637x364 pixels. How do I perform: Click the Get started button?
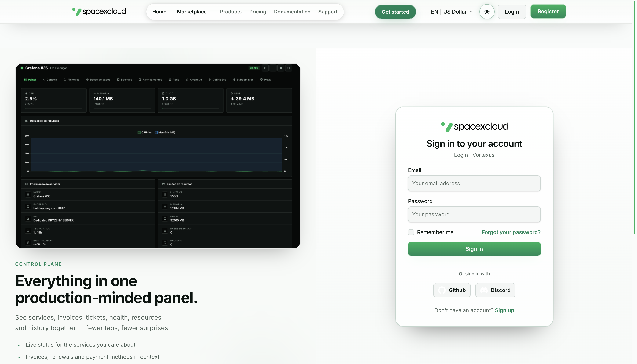coord(395,12)
